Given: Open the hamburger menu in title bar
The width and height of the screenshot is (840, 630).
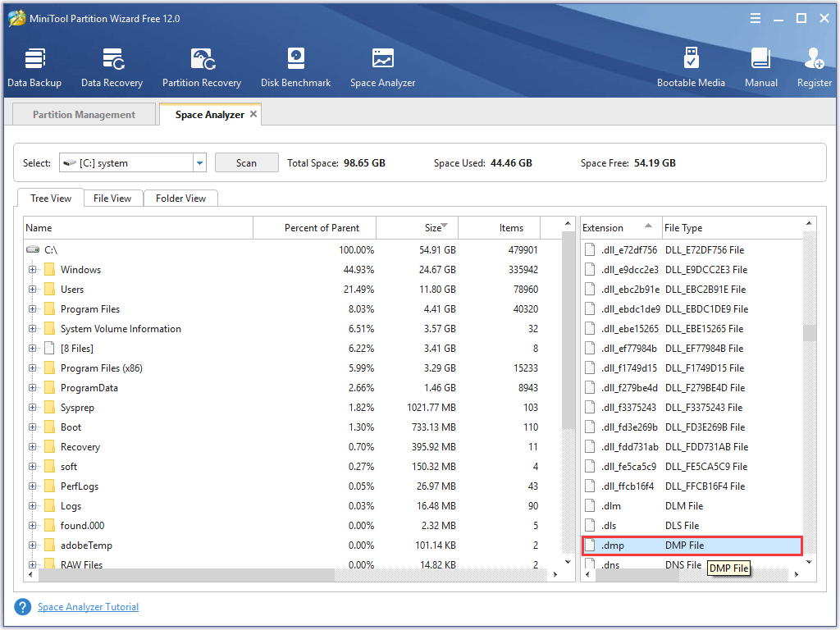Looking at the screenshot, I should [756, 18].
